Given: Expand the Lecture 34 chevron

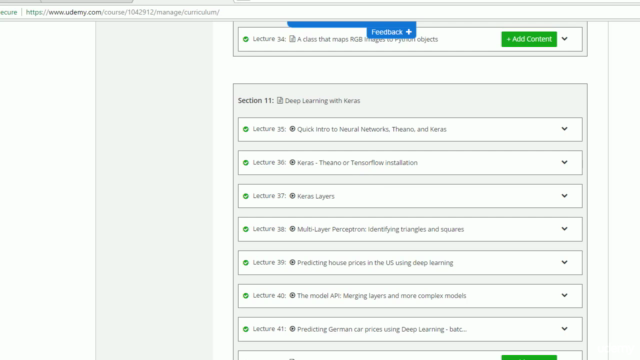Looking at the screenshot, I should 564,39.
